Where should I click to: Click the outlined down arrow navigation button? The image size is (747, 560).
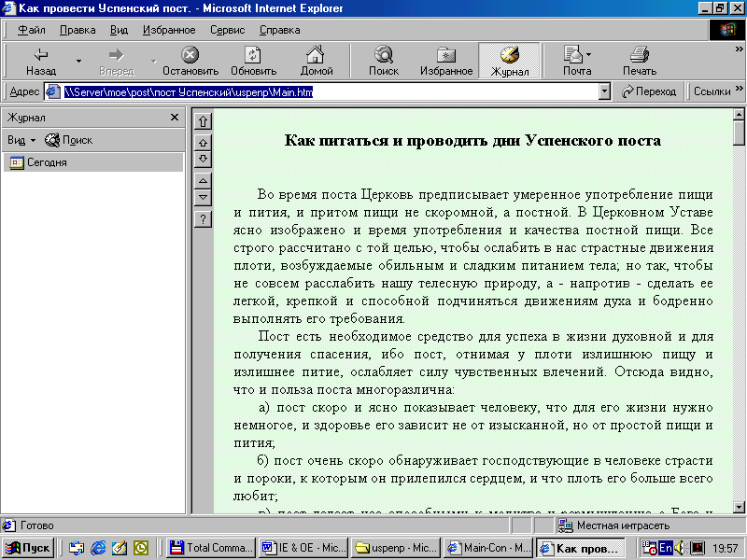point(203,159)
